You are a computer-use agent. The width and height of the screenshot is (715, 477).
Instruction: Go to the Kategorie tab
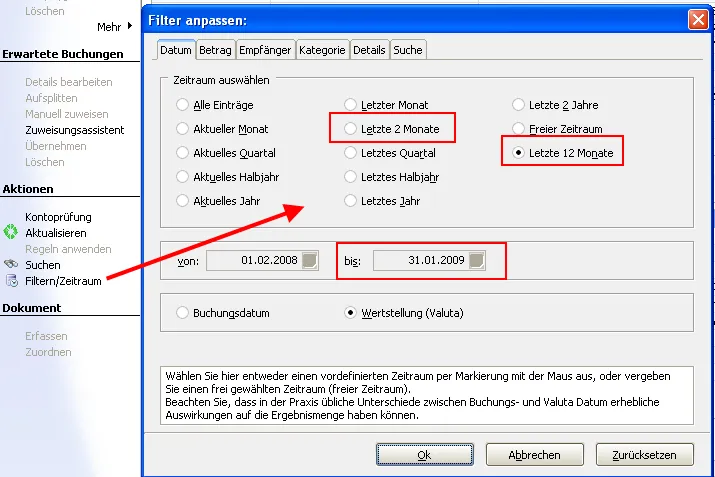pyautogui.click(x=322, y=49)
